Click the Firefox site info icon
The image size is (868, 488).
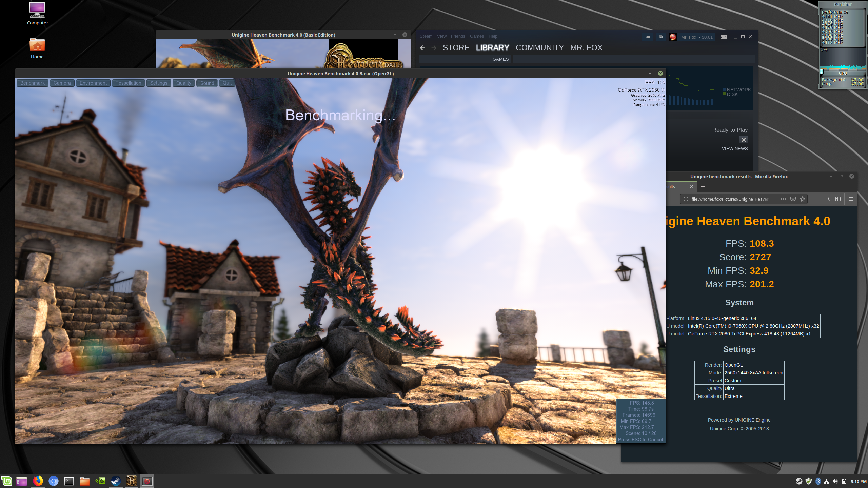point(686,199)
